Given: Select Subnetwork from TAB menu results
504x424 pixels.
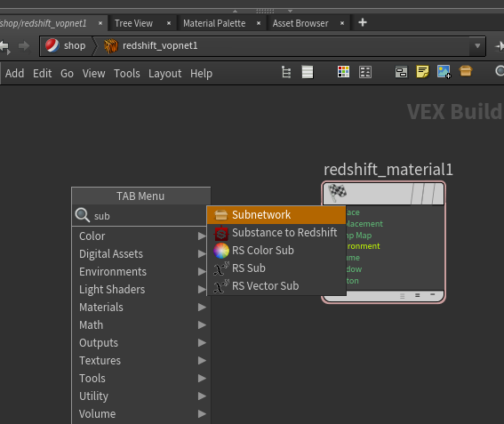Looking at the screenshot, I should [x=276, y=215].
